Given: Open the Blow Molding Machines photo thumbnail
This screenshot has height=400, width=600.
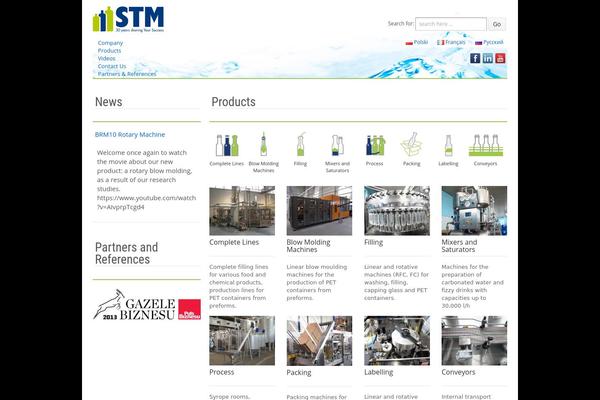Looking at the screenshot, I should [319, 211].
